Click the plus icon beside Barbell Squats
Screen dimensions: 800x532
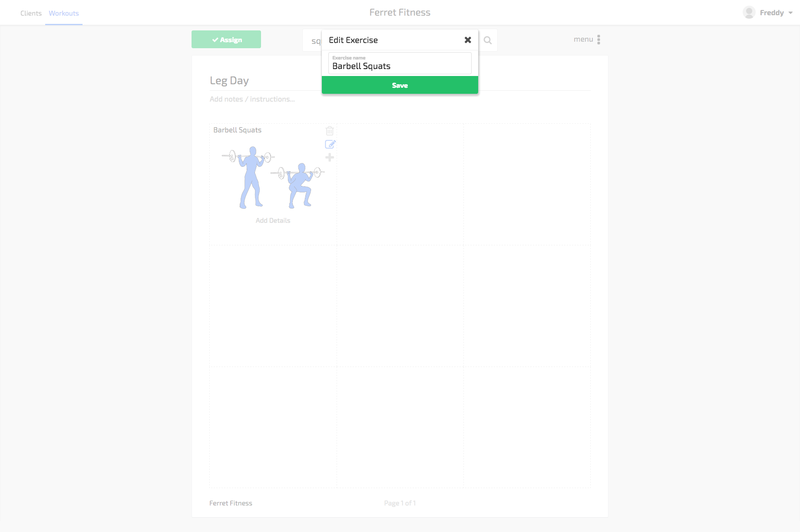330,157
